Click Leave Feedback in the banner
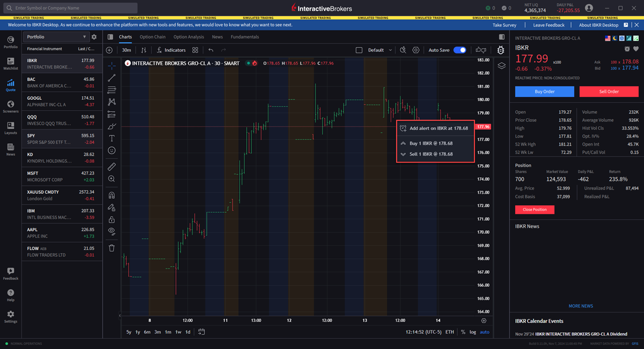 [x=548, y=25]
